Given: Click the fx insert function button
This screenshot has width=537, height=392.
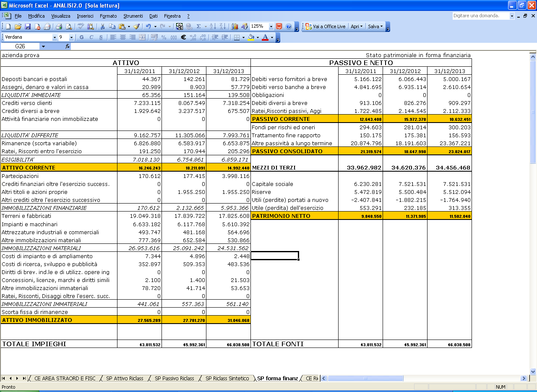Looking at the screenshot, I should [x=68, y=47].
